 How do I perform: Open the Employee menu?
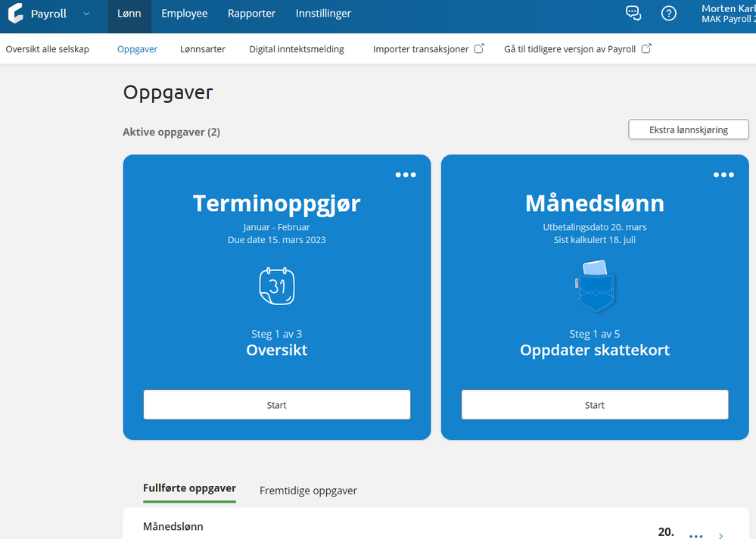pos(184,14)
